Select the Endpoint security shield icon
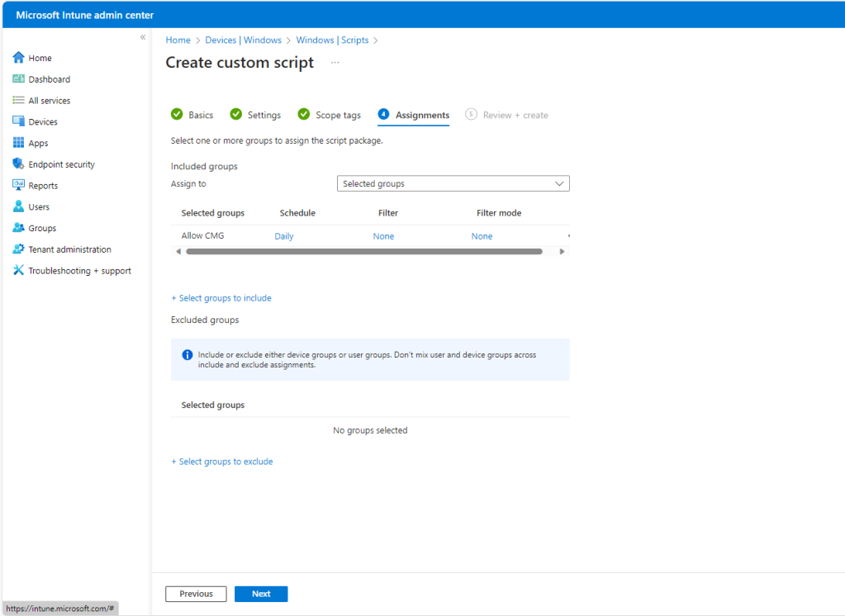The image size is (845, 616). click(19, 164)
